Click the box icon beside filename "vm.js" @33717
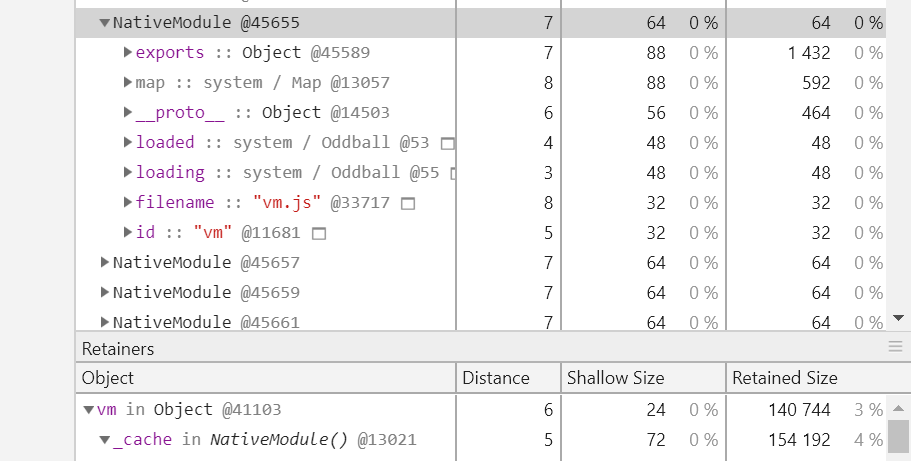The width and height of the screenshot is (911, 461). coord(408,203)
